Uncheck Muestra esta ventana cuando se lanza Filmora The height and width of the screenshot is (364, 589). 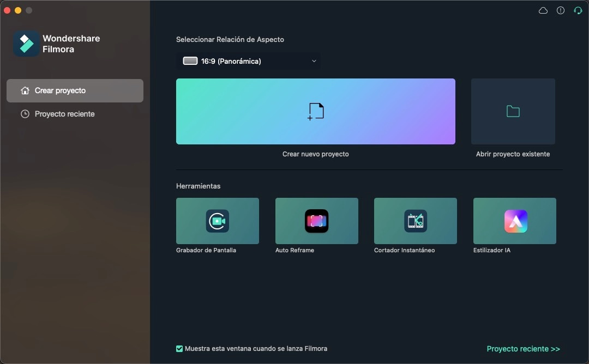coord(179,349)
